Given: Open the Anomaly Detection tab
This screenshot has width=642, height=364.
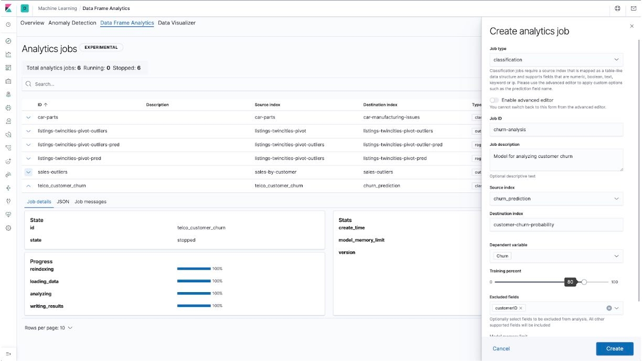Looking at the screenshot, I should [x=72, y=23].
